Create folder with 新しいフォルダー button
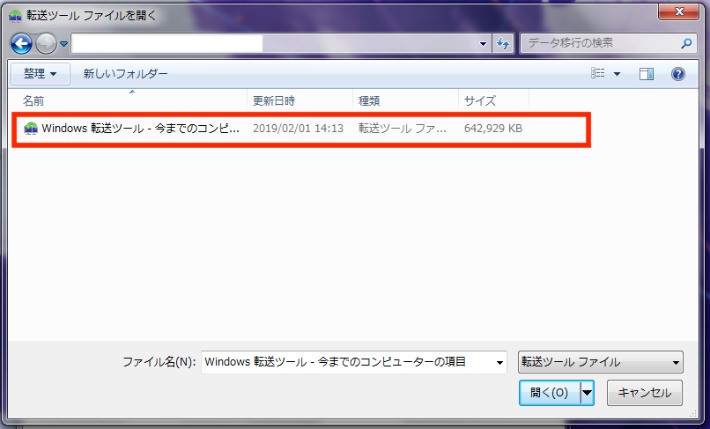The width and height of the screenshot is (710, 429). click(x=125, y=73)
